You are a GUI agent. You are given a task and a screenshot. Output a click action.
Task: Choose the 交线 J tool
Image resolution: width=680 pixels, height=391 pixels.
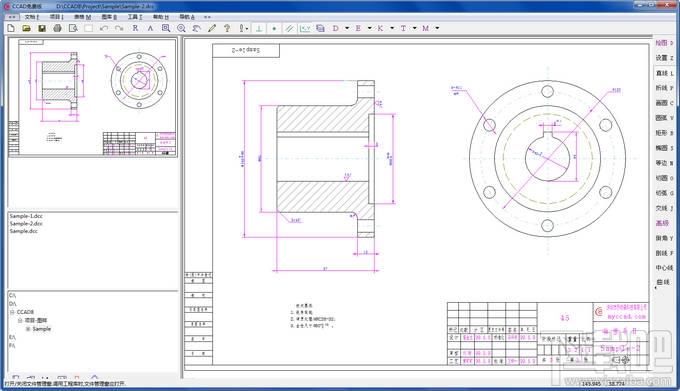(664, 209)
